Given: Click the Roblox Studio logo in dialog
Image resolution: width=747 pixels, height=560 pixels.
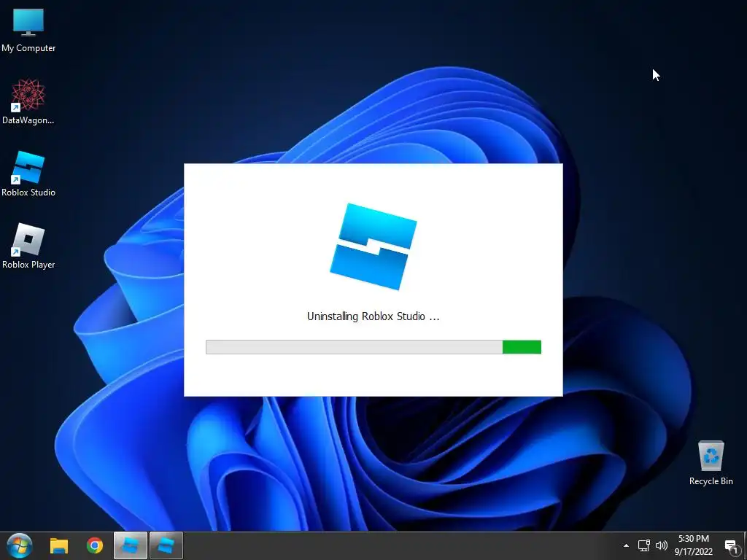Looking at the screenshot, I should [x=373, y=246].
